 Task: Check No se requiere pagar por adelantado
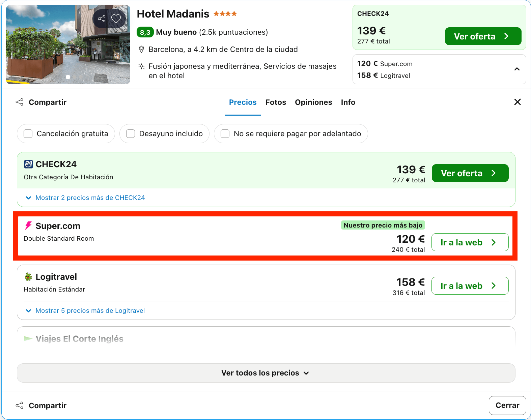pyautogui.click(x=225, y=134)
